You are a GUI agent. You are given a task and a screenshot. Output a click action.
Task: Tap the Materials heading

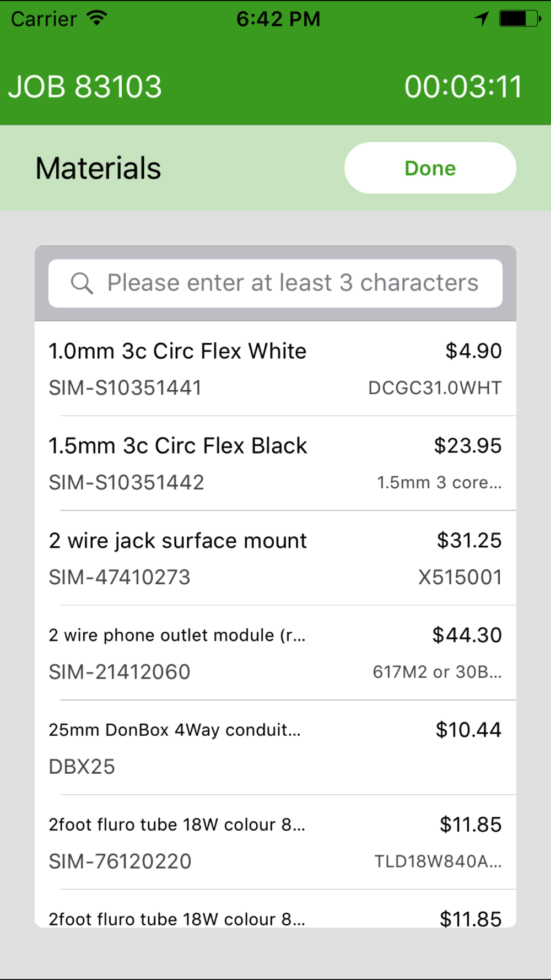[x=98, y=168]
